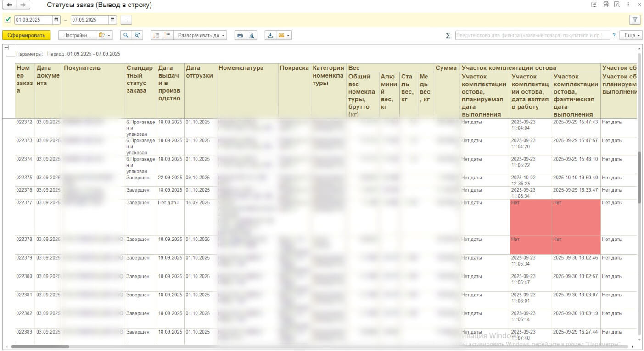Viewport: 644px width, 351px height.
Task: Click the filter funnel icon
Action: 635,20
